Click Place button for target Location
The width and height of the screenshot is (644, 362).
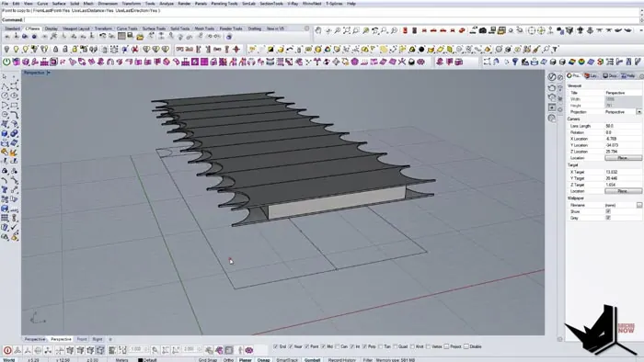623,191
